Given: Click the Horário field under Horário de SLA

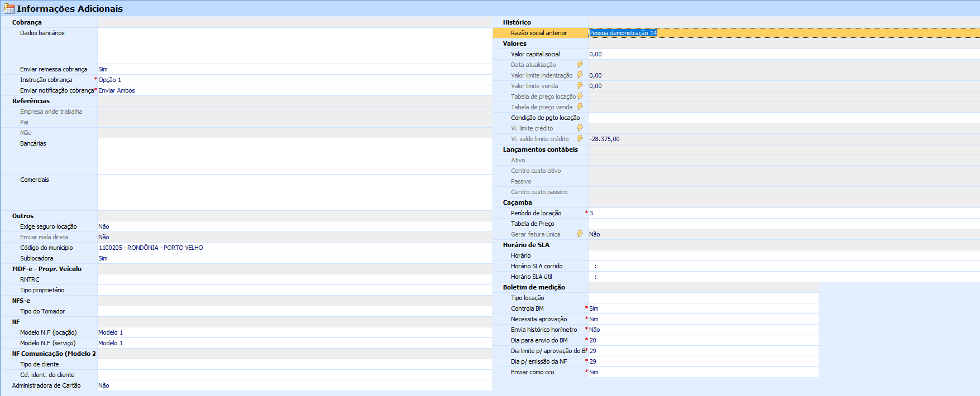Looking at the screenshot, I should 784,255.
